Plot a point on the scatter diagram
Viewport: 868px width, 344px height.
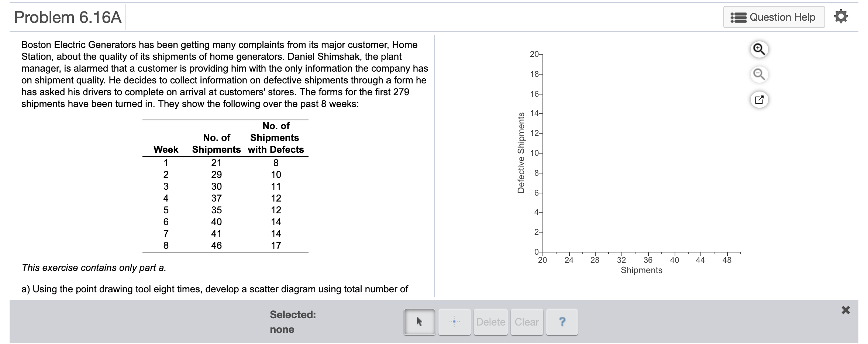(x=627, y=166)
